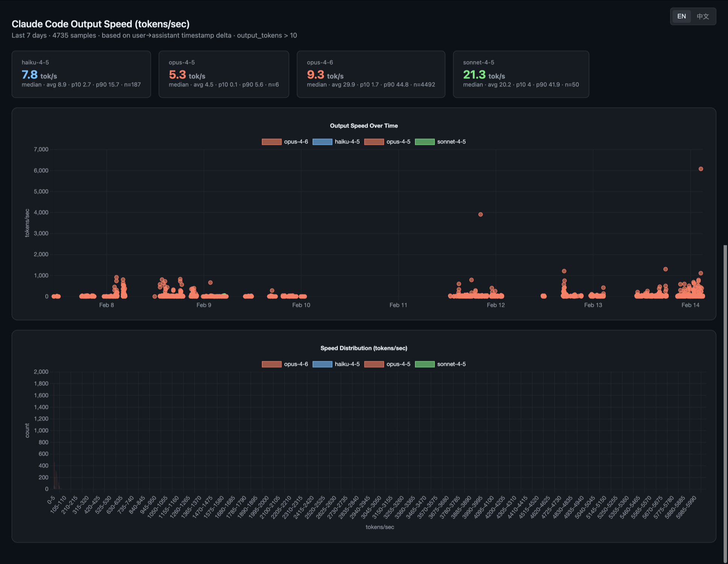Toggle opus-4-6 legend in Speed Distribution chart
The height and width of the screenshot is (564, 728).
tap(285, 364)
